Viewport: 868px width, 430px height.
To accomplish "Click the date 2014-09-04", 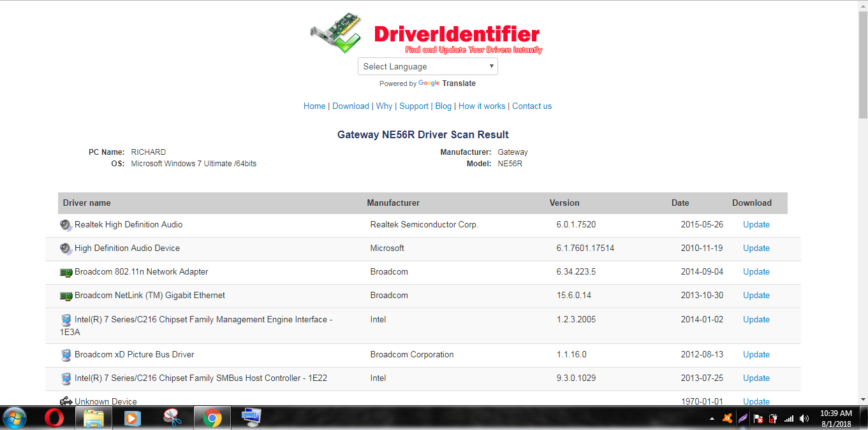I will pyautogui.click(x=702, y=272).
